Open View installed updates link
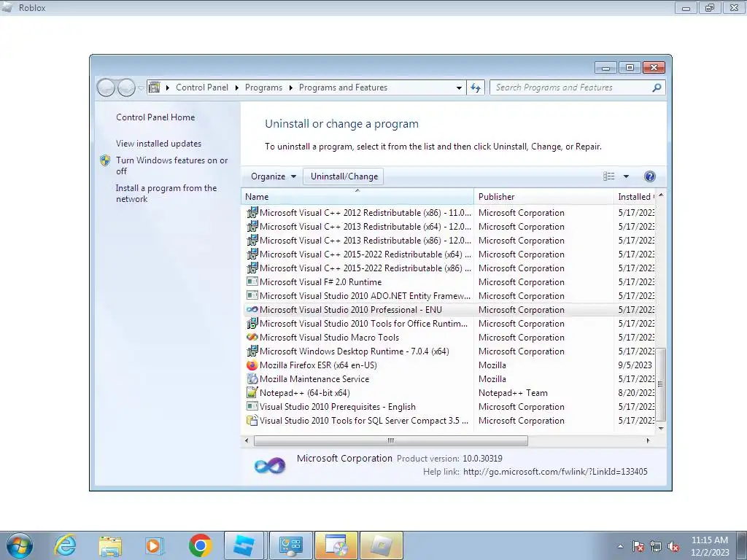 pyautogui.click(x=158, y=144)
